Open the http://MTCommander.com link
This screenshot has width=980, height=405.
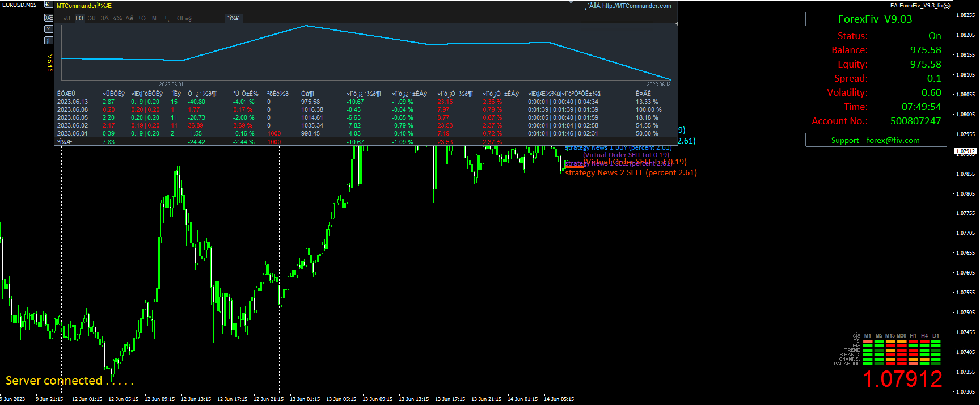[636, 6]
